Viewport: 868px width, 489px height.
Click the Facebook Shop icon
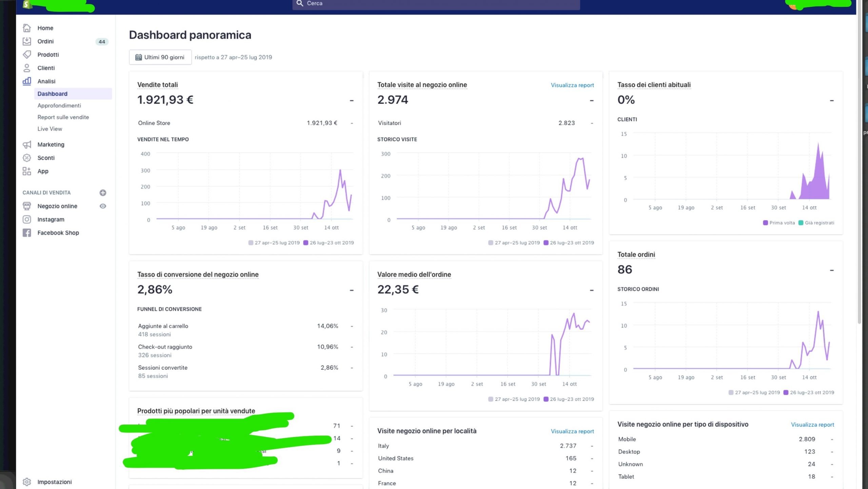click(27, 233)
